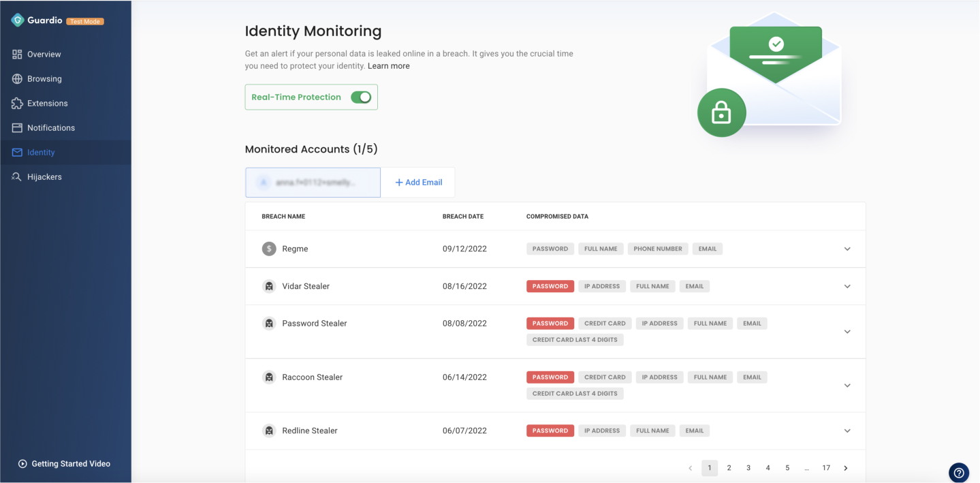The image size is (980, 483).
Task: Click the red PASSWORD tag for Redline Stealer
Action: click(550, 431)
